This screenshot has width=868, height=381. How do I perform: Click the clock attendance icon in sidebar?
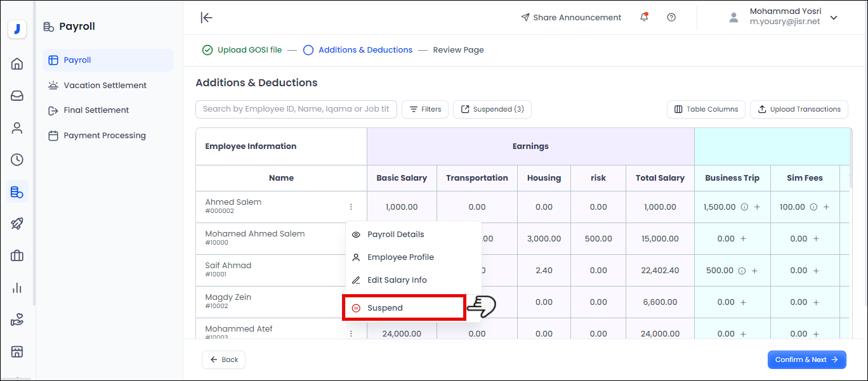[17, 160]
